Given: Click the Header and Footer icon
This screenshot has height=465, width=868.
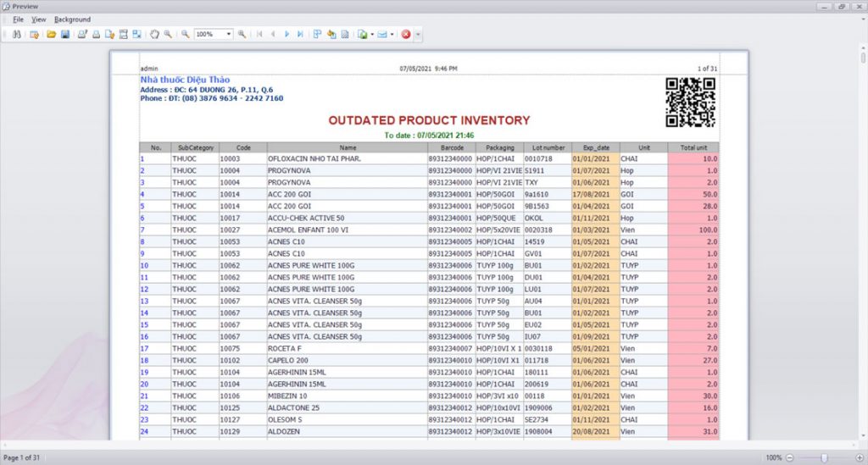Looking at the screenshot, I should click(x=124, y=34).
